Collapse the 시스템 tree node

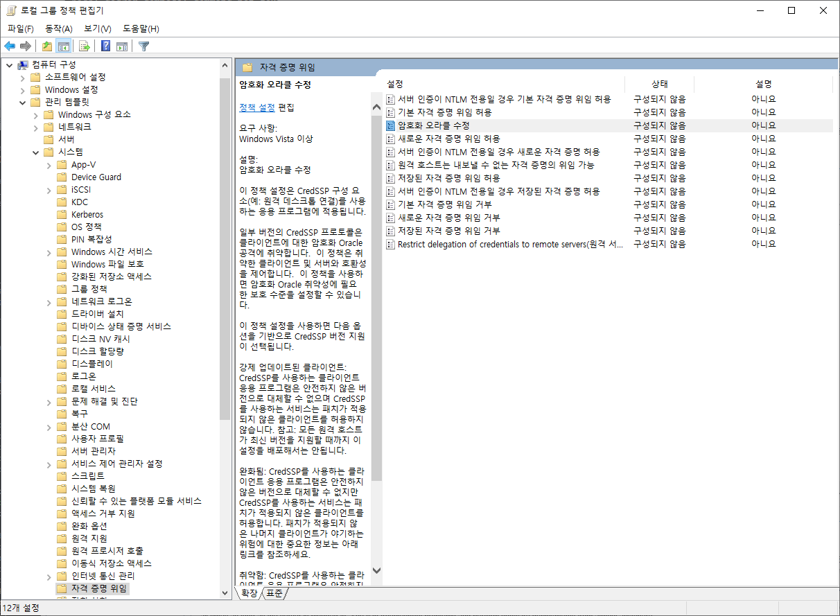(x=36, y=152)
